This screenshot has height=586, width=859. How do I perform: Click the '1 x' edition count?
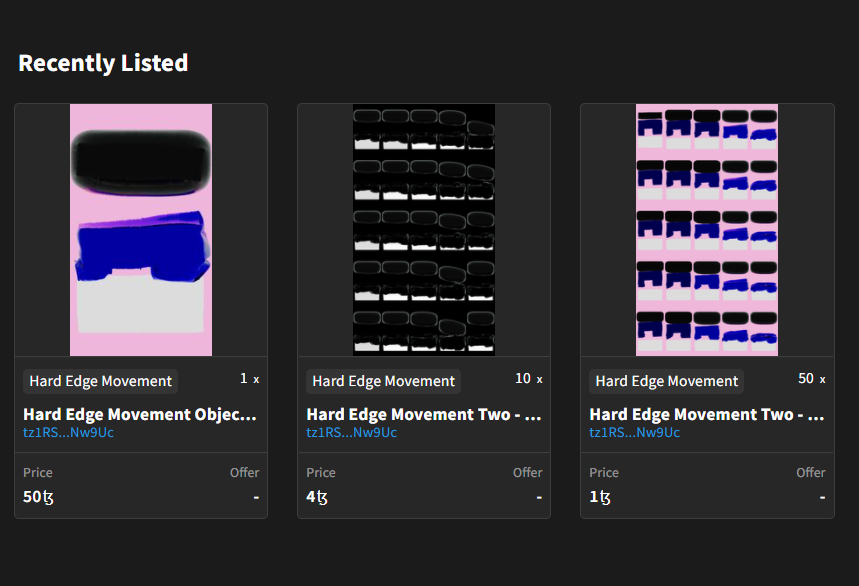pyautogui.click(x=249, y=378)
